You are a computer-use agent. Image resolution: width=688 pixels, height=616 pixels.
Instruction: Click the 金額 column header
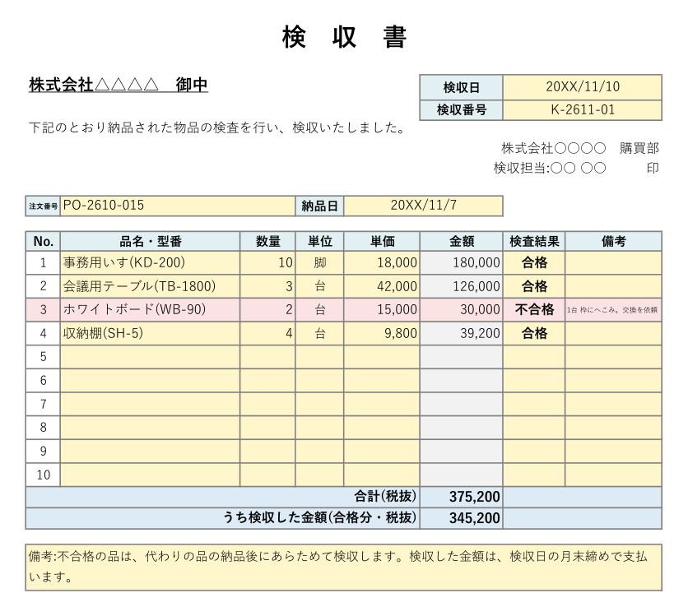pos(461,241)
